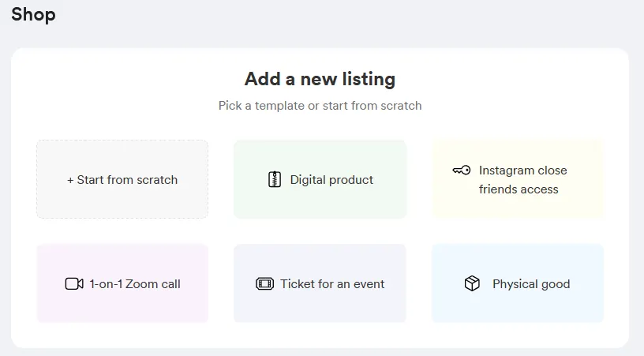Click the zip file icon for Digital product
This screenshot has height=356, width=644.
pos(275,180)
